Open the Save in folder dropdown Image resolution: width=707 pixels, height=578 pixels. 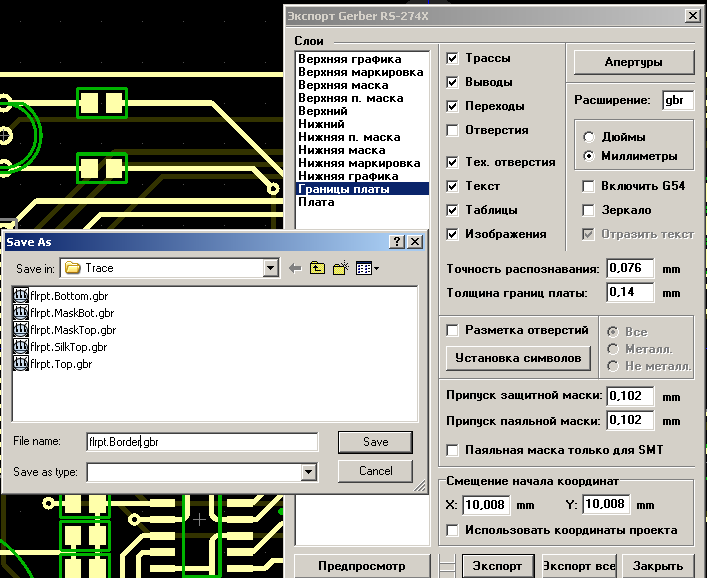tap(271, 268)
